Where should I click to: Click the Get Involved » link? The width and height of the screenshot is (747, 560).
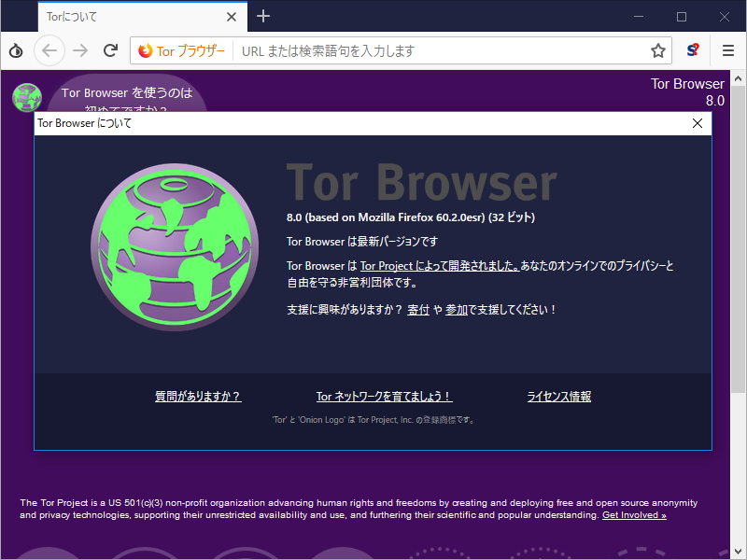pos(634,514)
